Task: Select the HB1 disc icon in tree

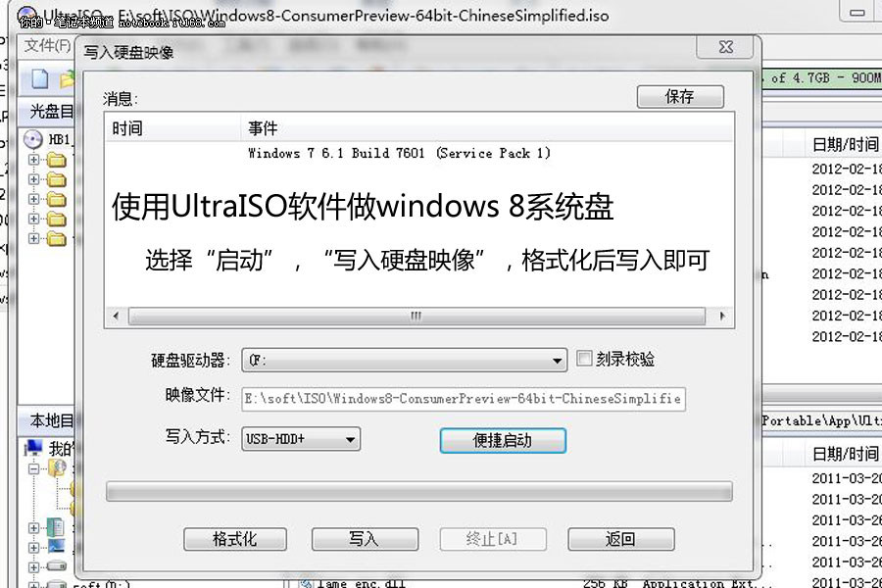Action: click(33, 139)
